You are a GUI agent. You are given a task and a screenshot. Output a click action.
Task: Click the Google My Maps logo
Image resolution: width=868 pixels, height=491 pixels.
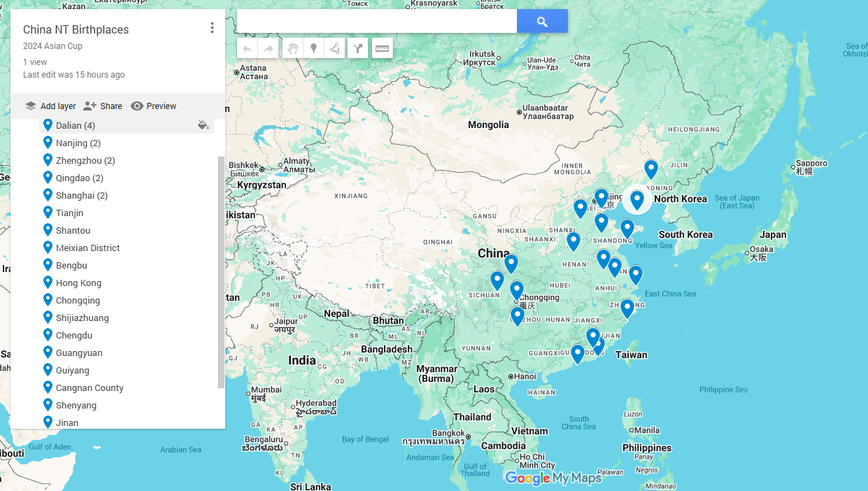coord(553,478)
